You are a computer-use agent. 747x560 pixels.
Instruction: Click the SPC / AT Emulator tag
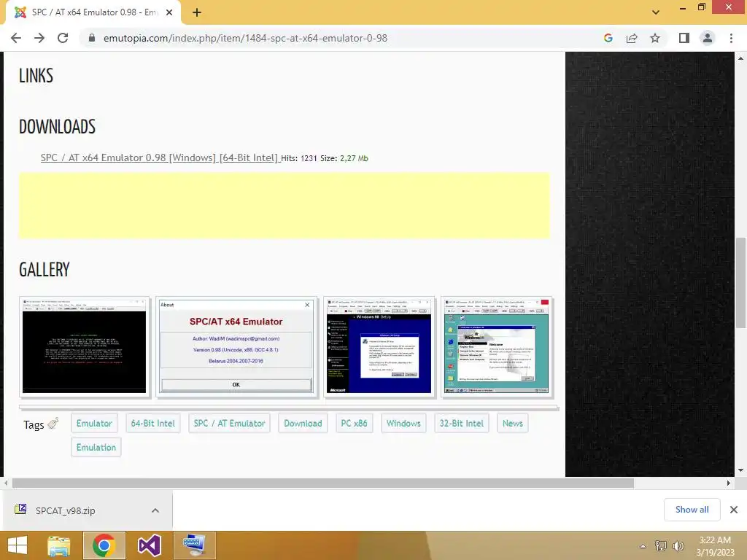click(x=229, y=424)
